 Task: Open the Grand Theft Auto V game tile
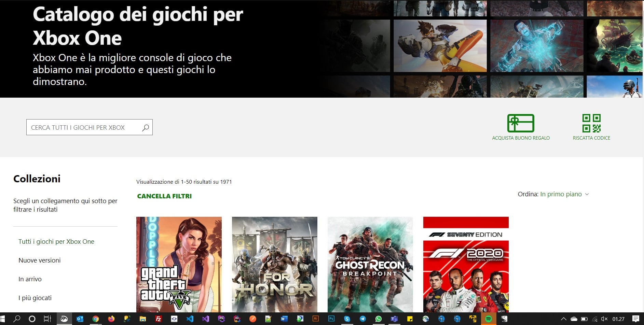pyautogui.click(x=179, y=265)
